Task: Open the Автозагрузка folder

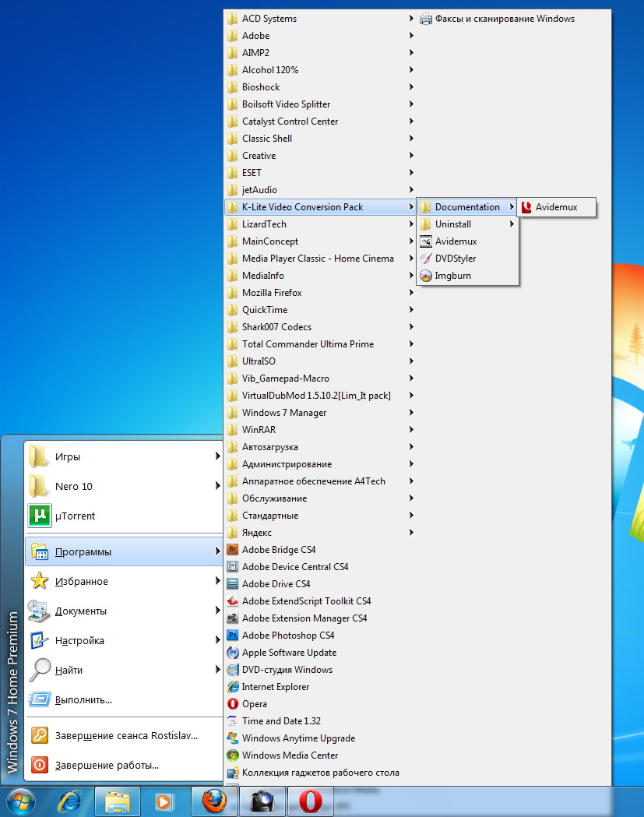Action: 320,446
